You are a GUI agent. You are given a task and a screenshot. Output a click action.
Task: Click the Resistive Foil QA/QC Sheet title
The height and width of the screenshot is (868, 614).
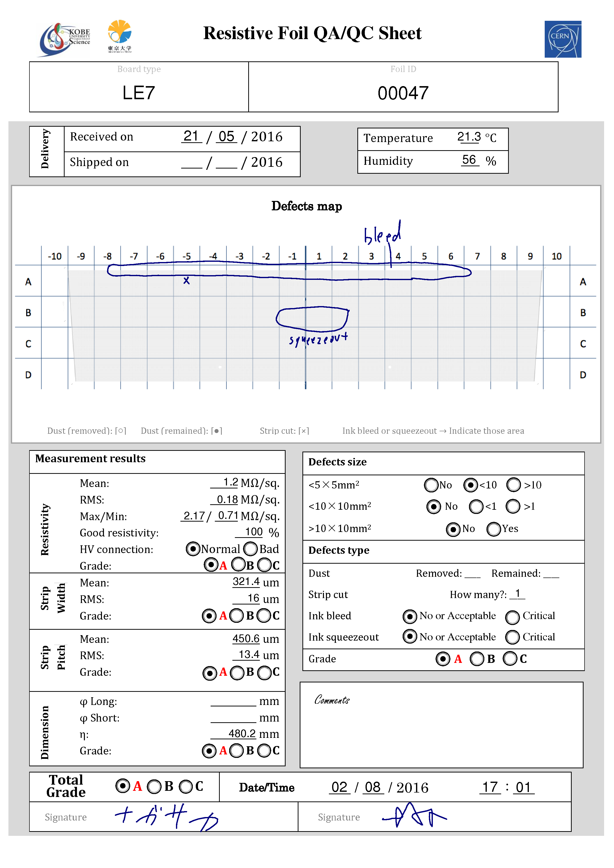[312, 33]
